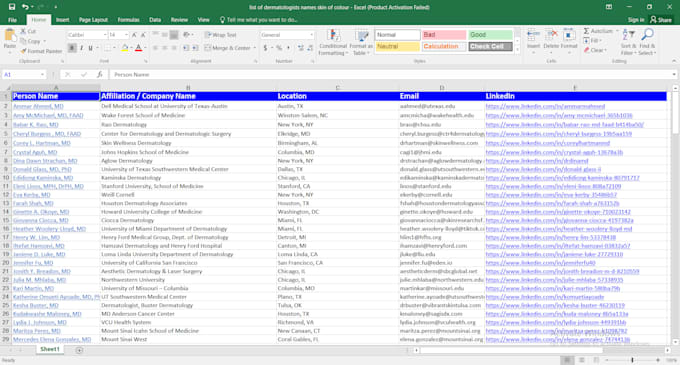Toggle Wrap Text

(x=221, y=35)
